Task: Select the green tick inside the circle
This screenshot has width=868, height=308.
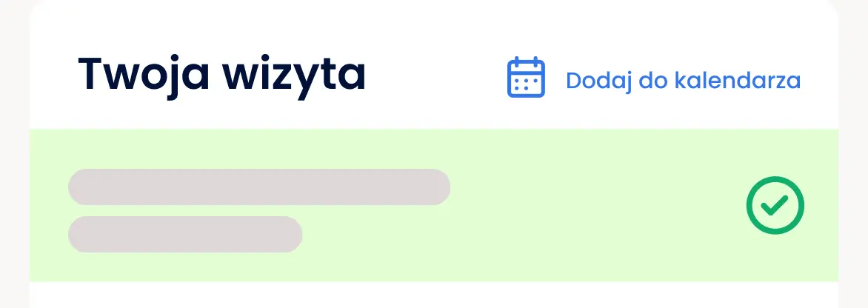Action: pyautogui.click(x=775, y=206)
